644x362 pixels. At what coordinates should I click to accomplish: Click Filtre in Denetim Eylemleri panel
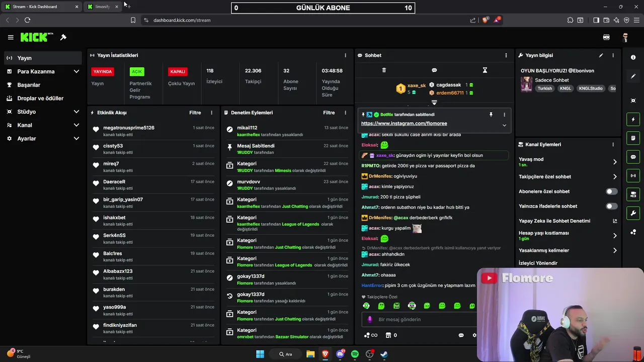pos(329,113)
